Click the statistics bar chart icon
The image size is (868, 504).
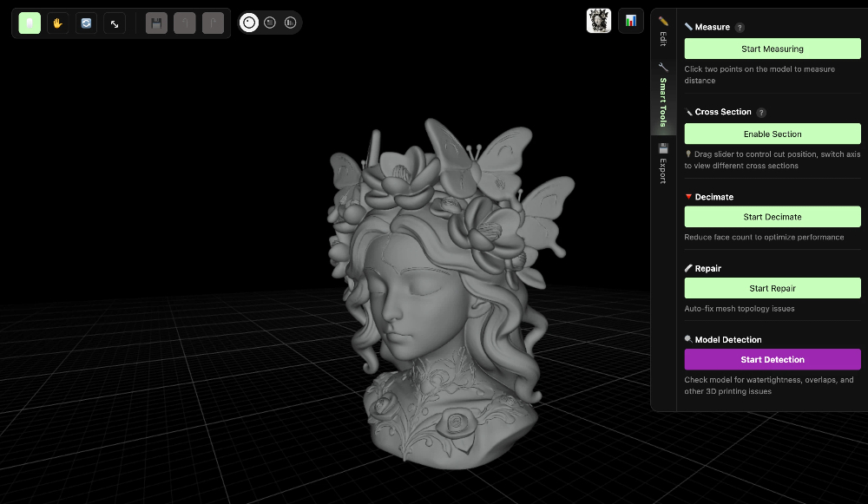point(631,20)
